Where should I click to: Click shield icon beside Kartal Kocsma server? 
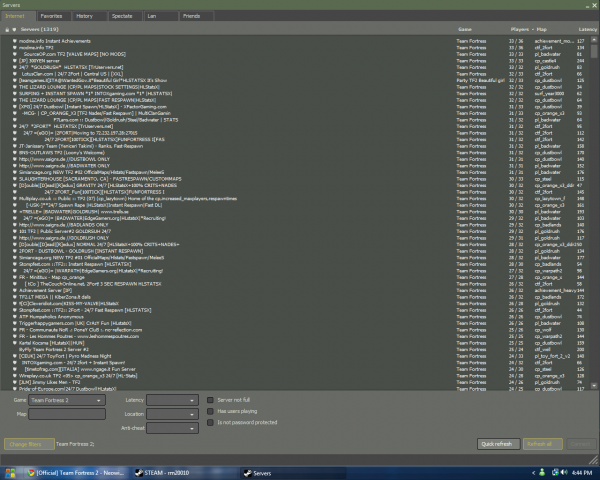[x=15, y=343]
